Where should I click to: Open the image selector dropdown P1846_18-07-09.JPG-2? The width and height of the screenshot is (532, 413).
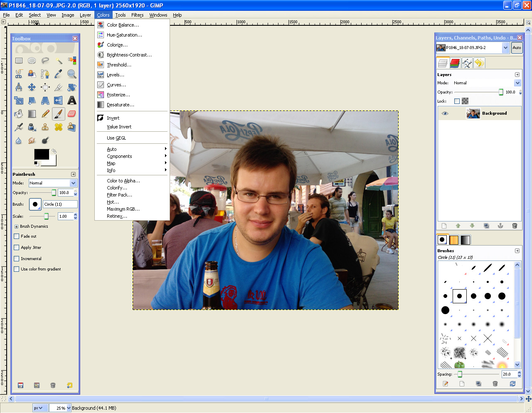tap(473, 48)
